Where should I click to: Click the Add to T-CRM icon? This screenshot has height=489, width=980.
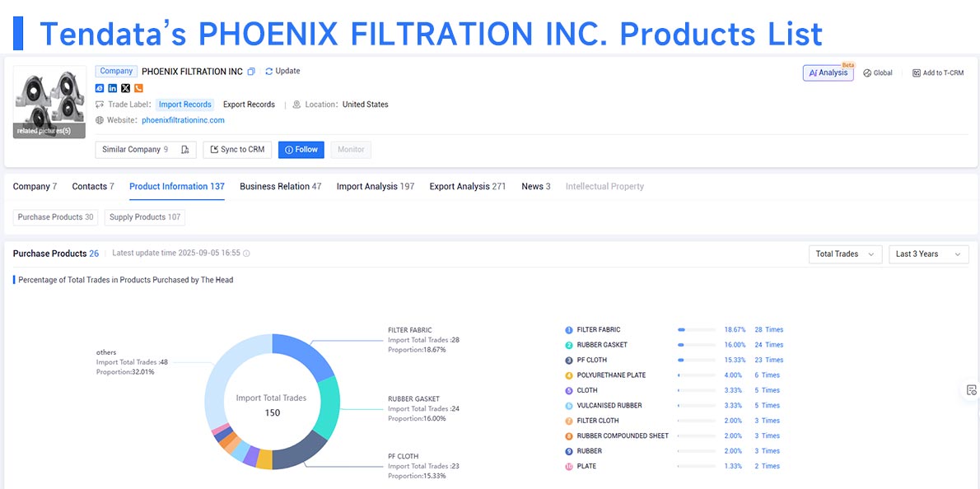917,73
